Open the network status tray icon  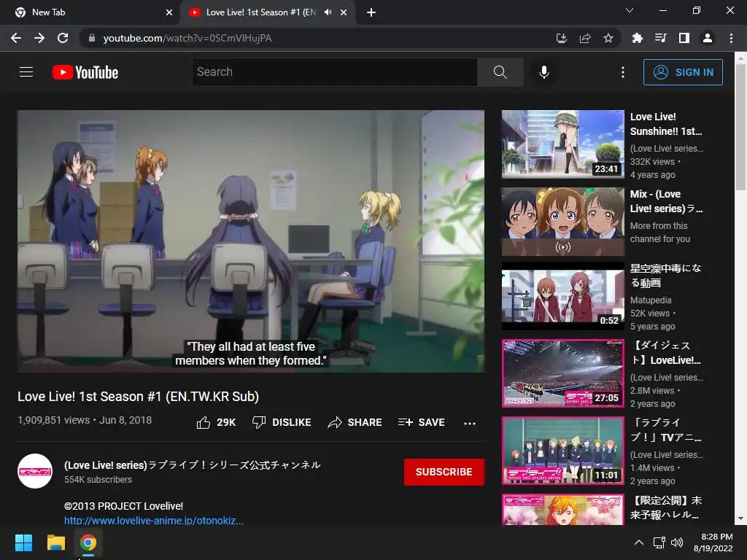(659, 542)
